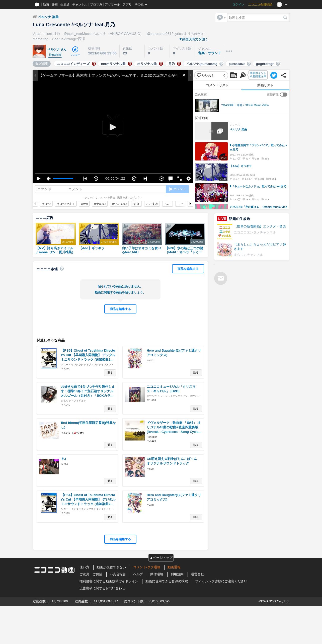The image size is (322, 644).
Task: Expand the その他 menu in top bar
Action: point(141,5)
